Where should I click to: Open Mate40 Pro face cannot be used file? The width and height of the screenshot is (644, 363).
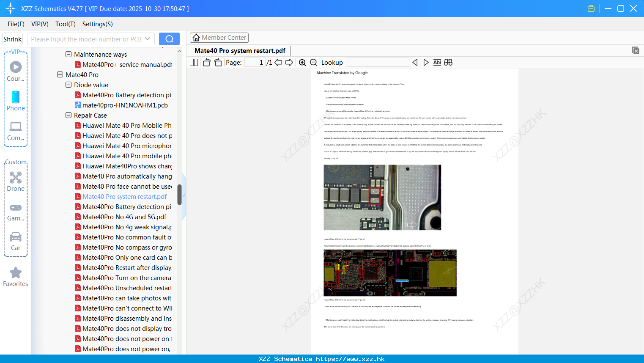pos(123,186)
